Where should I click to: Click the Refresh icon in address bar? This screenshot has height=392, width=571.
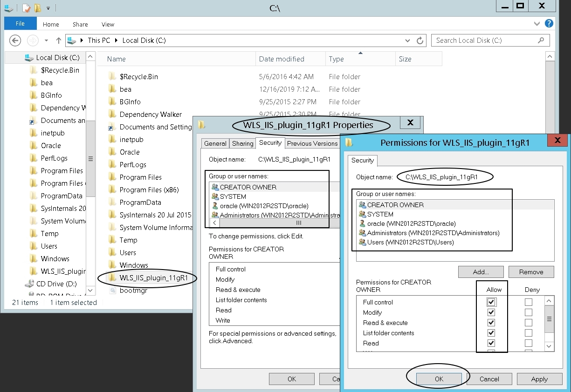(x=420, y=41)
